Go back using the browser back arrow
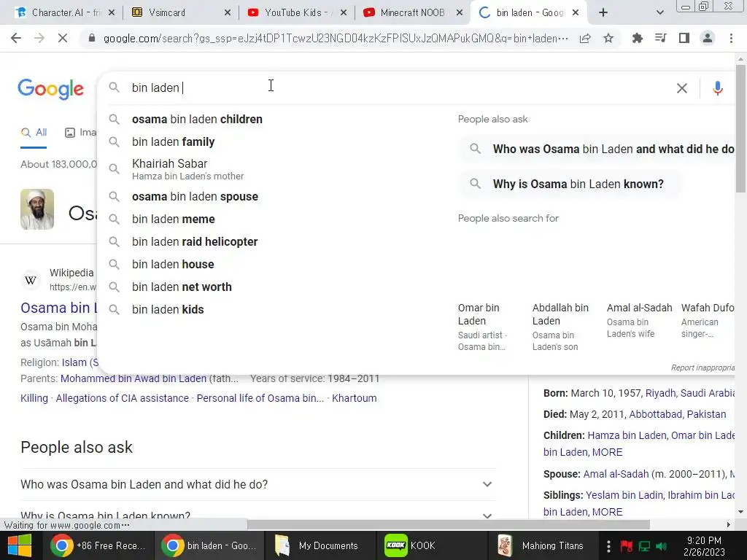Screen dimensions: 747x560 click(x=16, y=38)
